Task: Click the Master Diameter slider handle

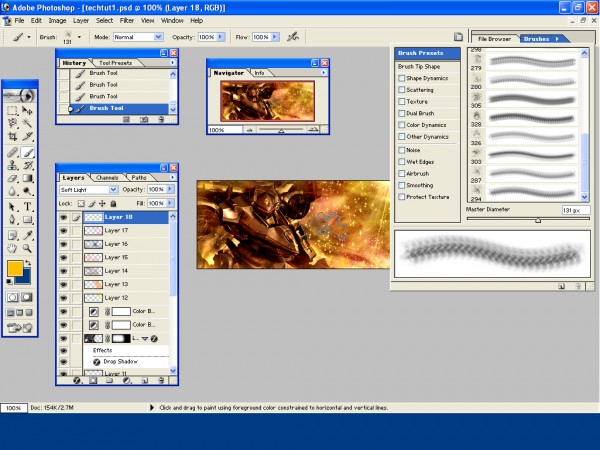Action: tap(538, 220)
